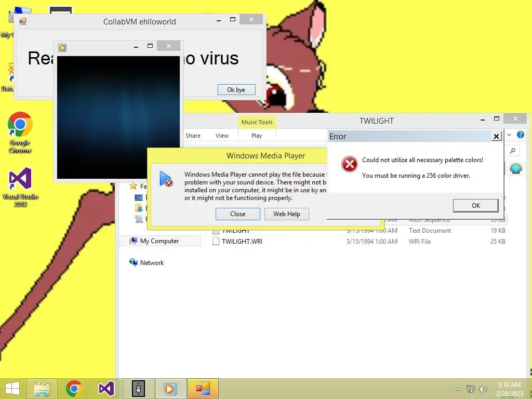The height and width of the screenshot is (399, 532).
Task: Show hidden system tray icons
Action: tap(458, 389)
